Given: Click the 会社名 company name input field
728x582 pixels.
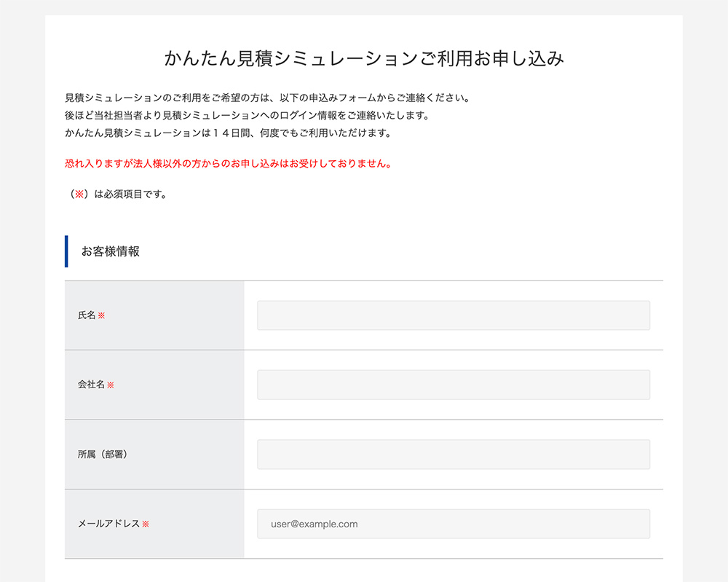Looking at the screenshot, I should (452, 385).
